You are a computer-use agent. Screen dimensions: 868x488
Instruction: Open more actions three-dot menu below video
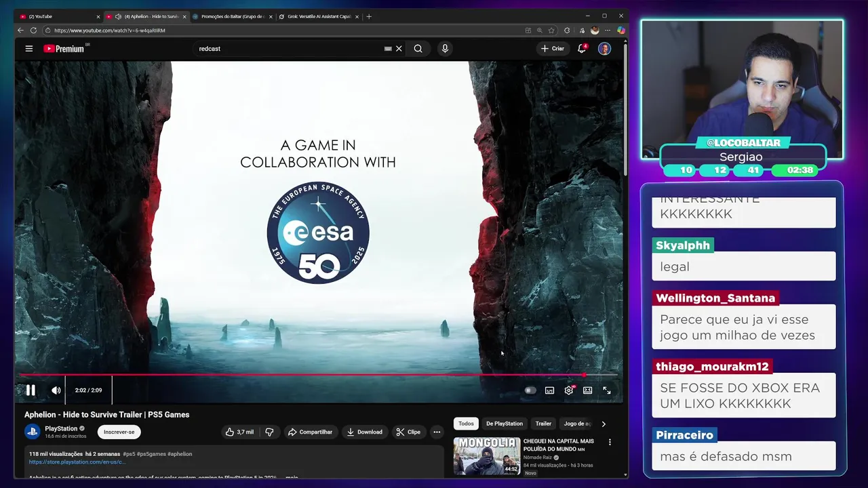coord(437,432)
